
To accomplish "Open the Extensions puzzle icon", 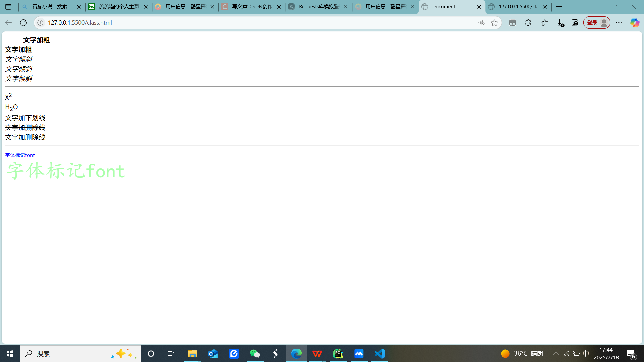I will [x=528, y=23].
